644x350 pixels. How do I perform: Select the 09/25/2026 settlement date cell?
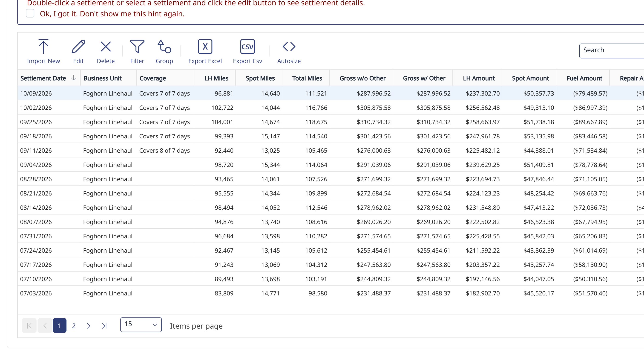pos(36,122)
